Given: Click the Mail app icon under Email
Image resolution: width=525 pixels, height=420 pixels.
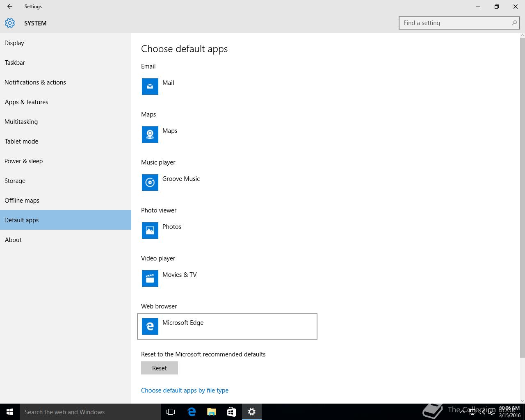Looking at the screenshot, I should (x=150, y=87).
